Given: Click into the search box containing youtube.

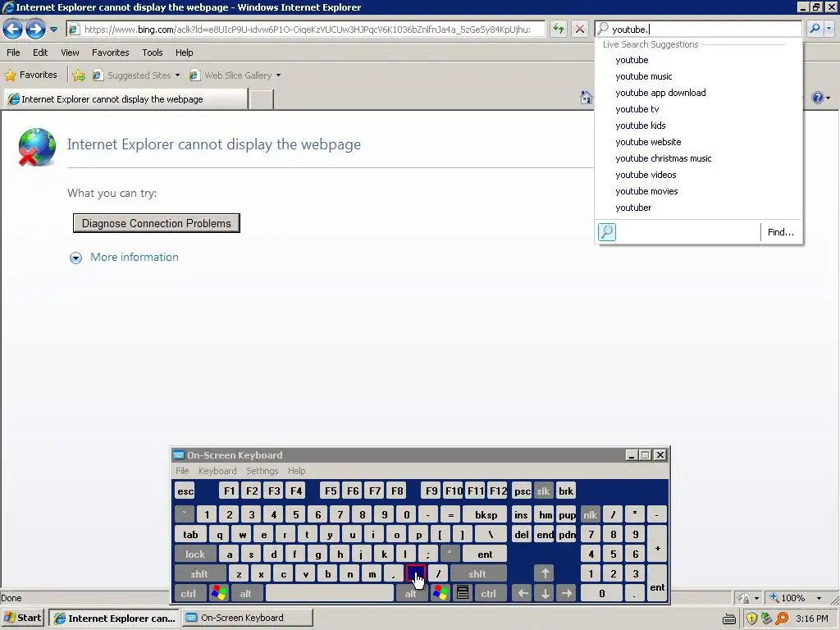Looking at the screenshot, I should point(699,30).
